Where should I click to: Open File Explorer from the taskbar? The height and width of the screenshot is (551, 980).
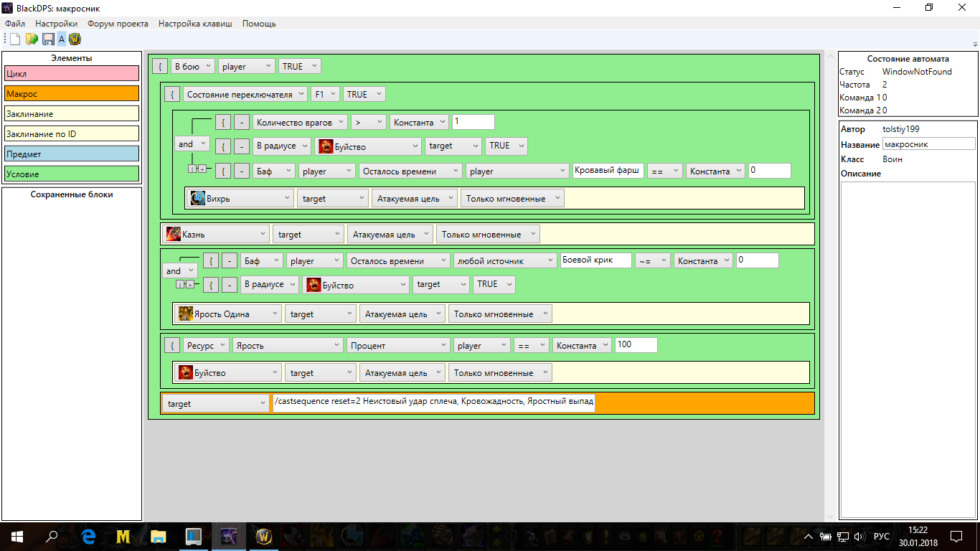tap(158, 536)
